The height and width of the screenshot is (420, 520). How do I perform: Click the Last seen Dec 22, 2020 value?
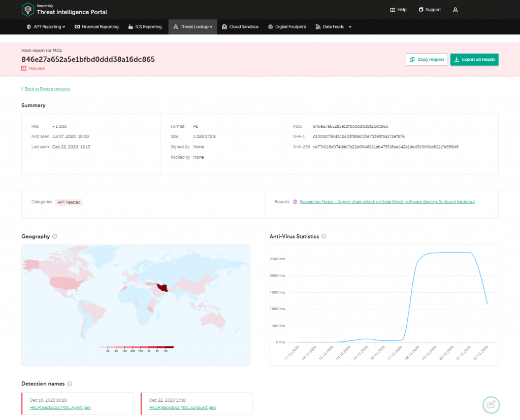[x=71, y=147]
